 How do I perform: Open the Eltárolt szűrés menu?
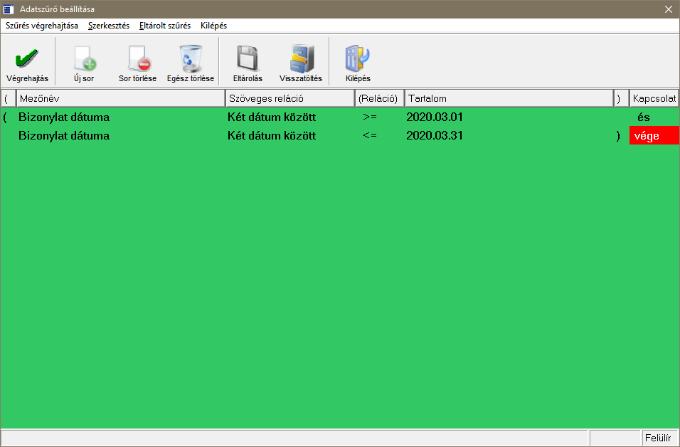[x=165, y=25]
